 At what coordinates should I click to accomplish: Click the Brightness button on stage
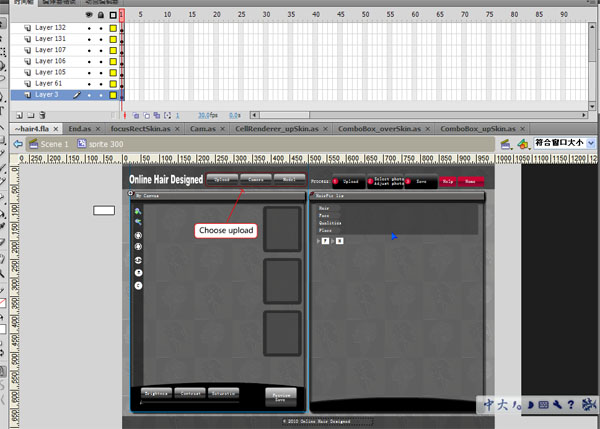tap(156, 393)
